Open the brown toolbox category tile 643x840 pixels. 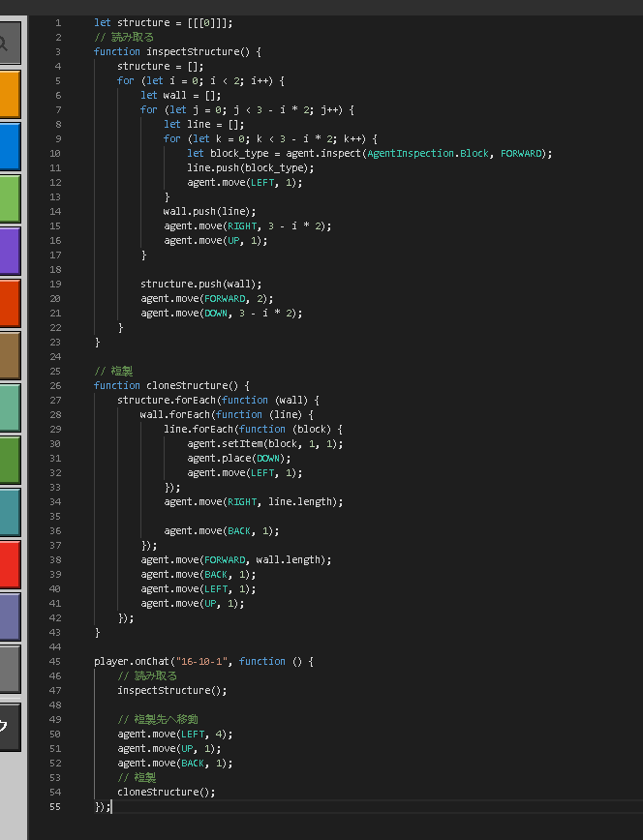(x=9, y=355)
